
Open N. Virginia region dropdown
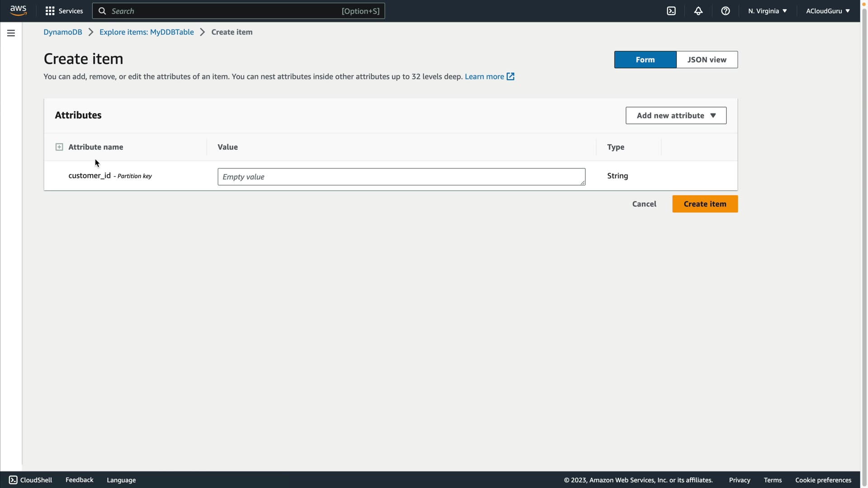click(767, 11)
